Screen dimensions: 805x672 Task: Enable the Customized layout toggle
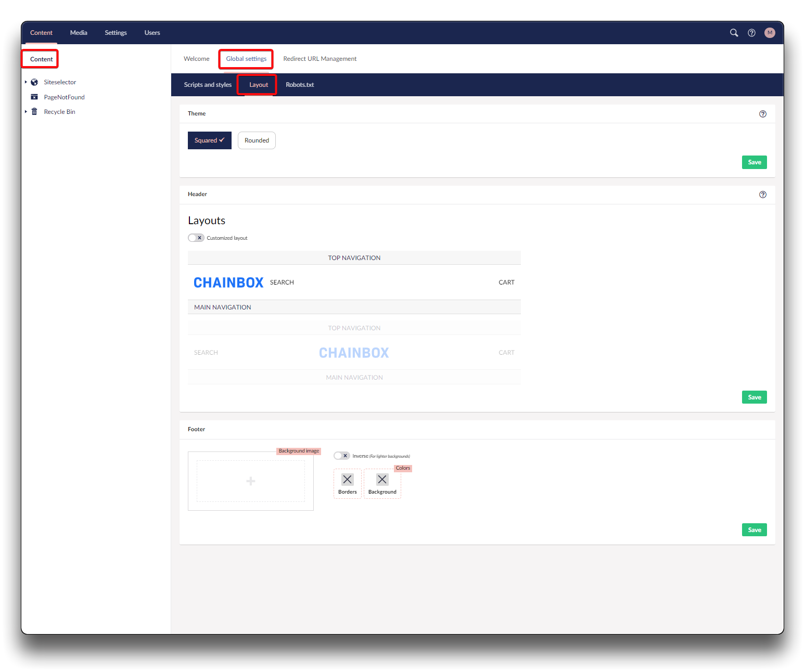point(196,238)
